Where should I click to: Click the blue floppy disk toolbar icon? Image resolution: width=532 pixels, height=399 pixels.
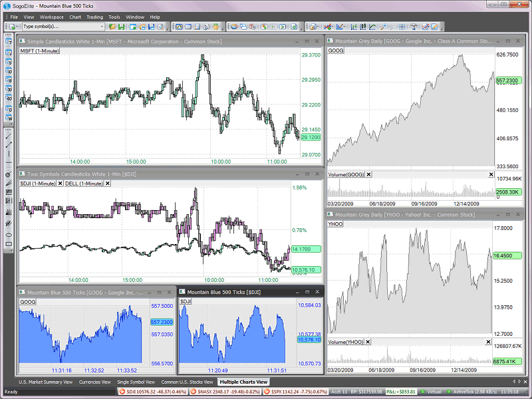click(152, 27)
